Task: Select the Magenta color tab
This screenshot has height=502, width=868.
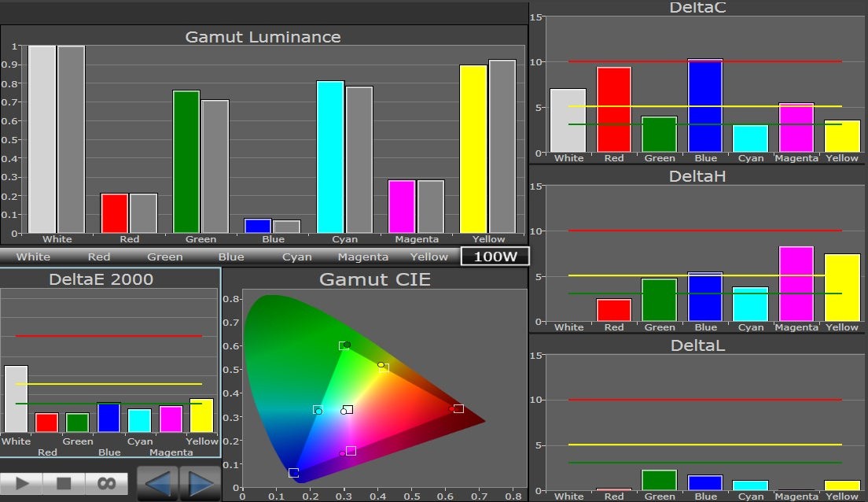Action: tap(363, 257)
